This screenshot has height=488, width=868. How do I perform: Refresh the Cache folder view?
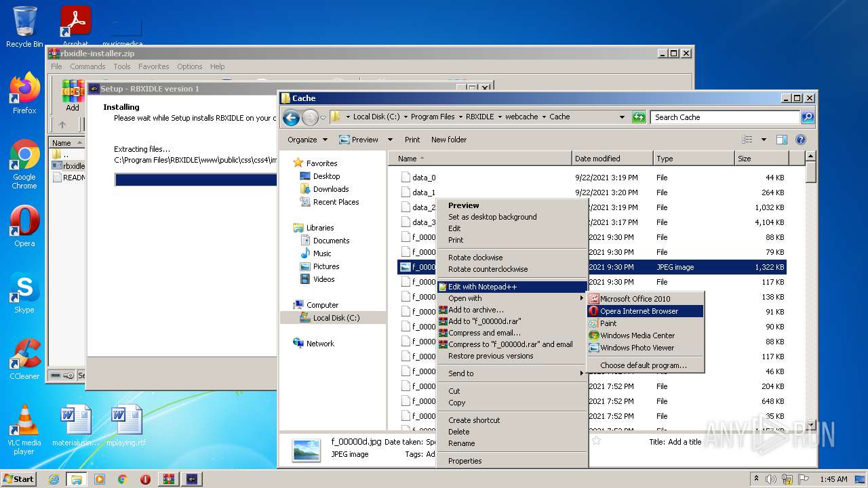[639, 117]
